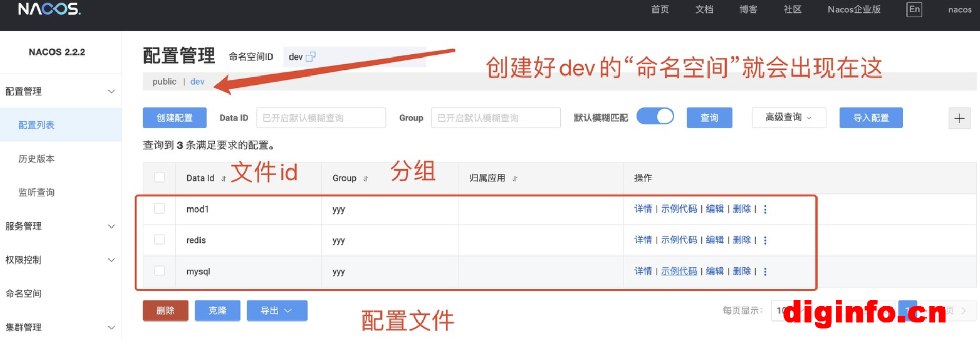Image resolution: width=980 pixels, height=340 pixels.
Task: Copy the dev namespace ID icon
Action: [311, 57]
